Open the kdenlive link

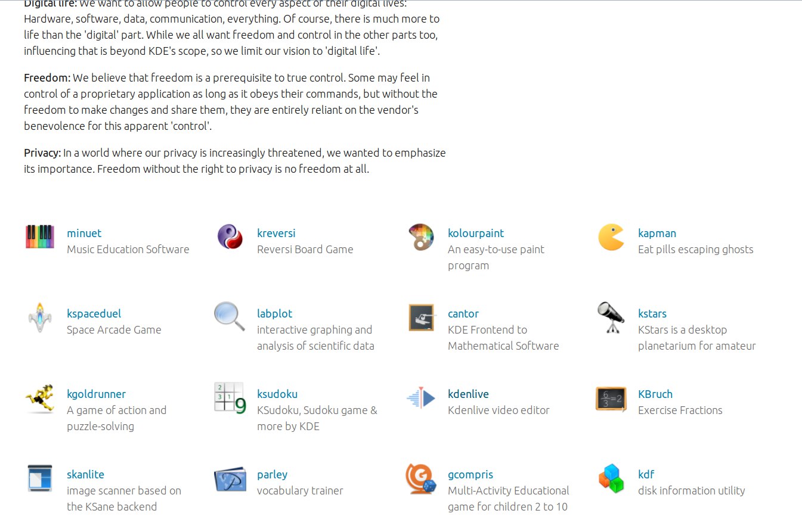pos(469,394)
